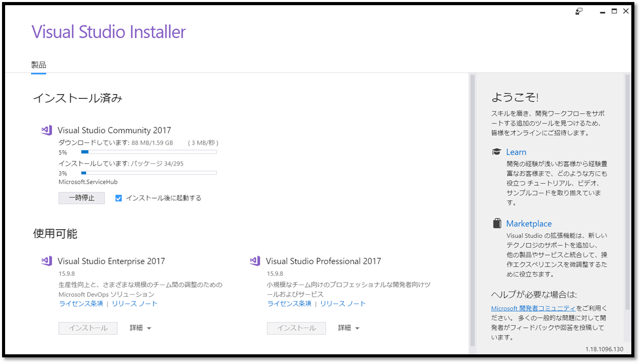Click the download progress bar at 5%
The height and width of the screenshot is (364, 641).
[149, 152]
